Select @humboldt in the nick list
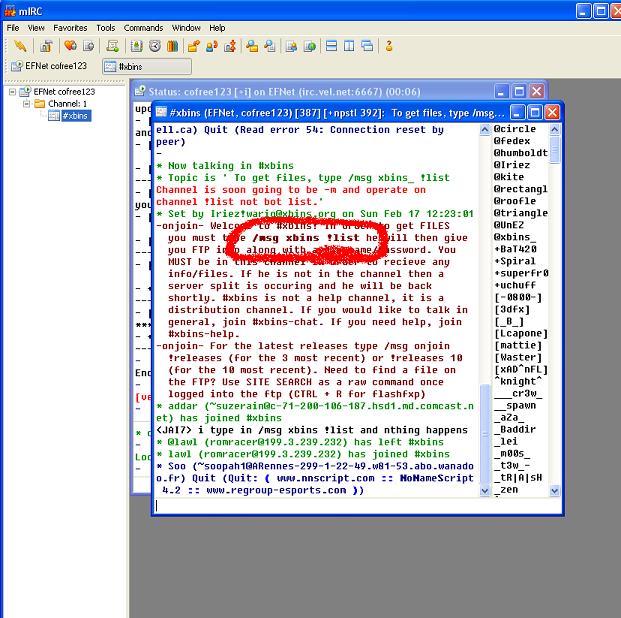Screen dimensions: 621x618 (x=521, y=153)
